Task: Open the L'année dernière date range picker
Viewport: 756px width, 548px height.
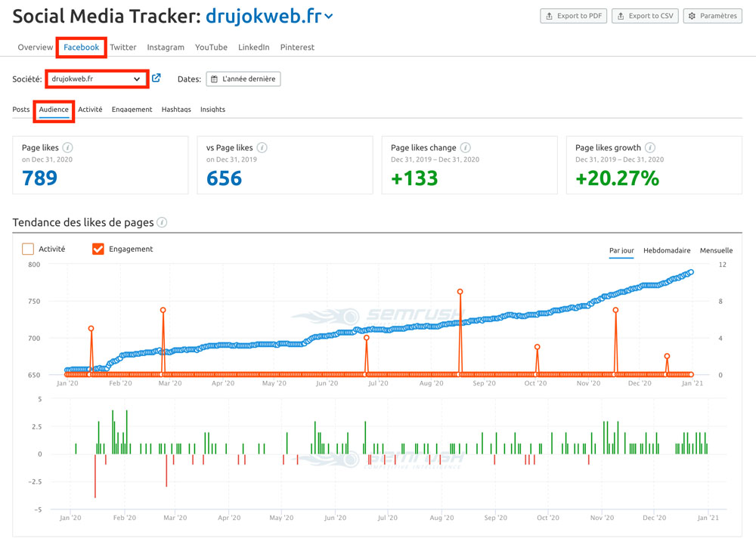Action: pos(243,79)
